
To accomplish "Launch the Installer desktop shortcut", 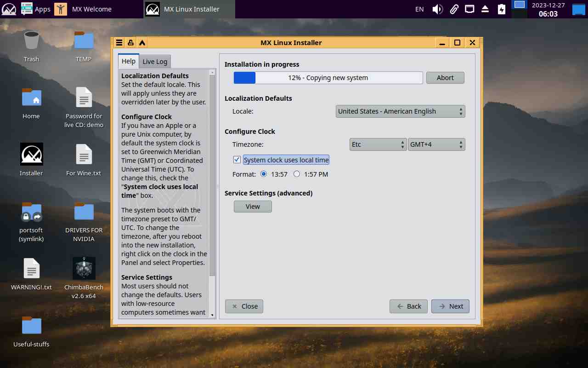I will pyautogui.click(x=31, y=160).
